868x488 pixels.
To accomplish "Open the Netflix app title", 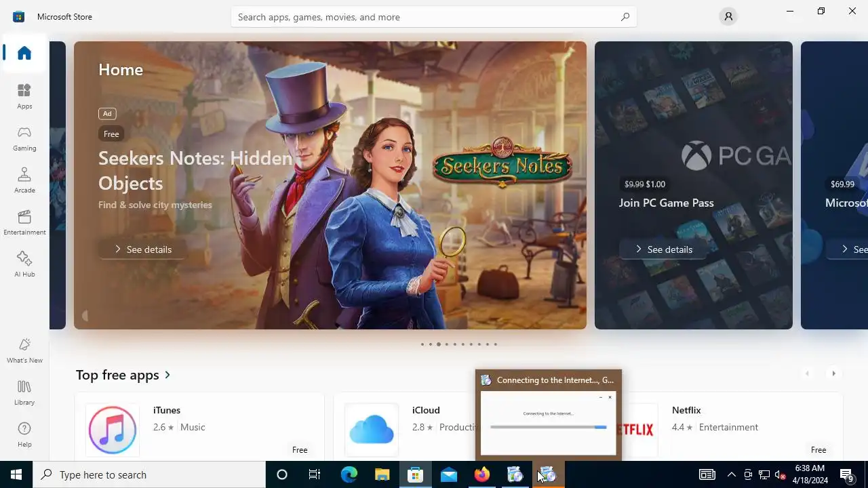I will [x=686, y=410].
